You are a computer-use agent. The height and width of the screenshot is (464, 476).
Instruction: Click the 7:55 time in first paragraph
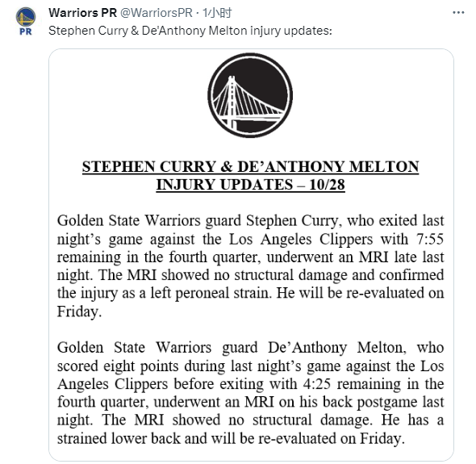coord(429,239)
